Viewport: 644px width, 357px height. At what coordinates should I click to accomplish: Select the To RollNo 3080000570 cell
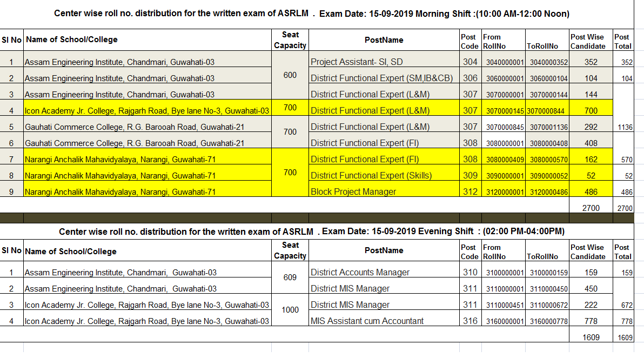(547, 156)
